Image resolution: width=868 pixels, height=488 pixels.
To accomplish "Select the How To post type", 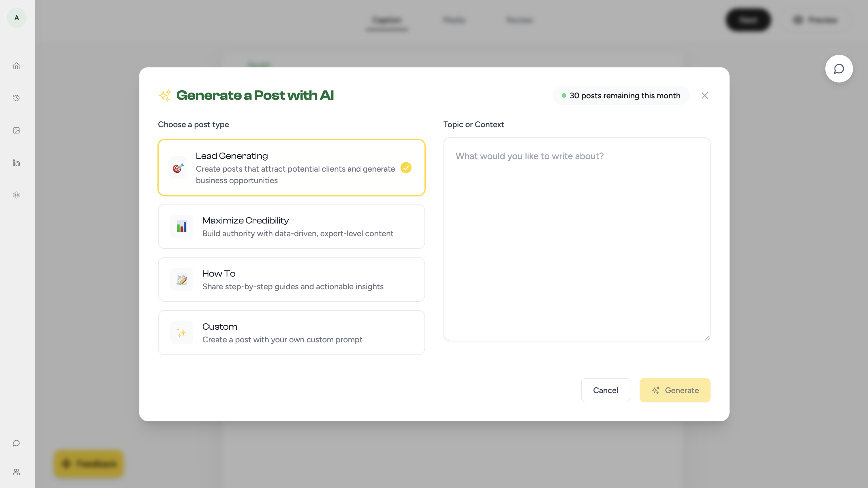I will click(x=291, y=279).
